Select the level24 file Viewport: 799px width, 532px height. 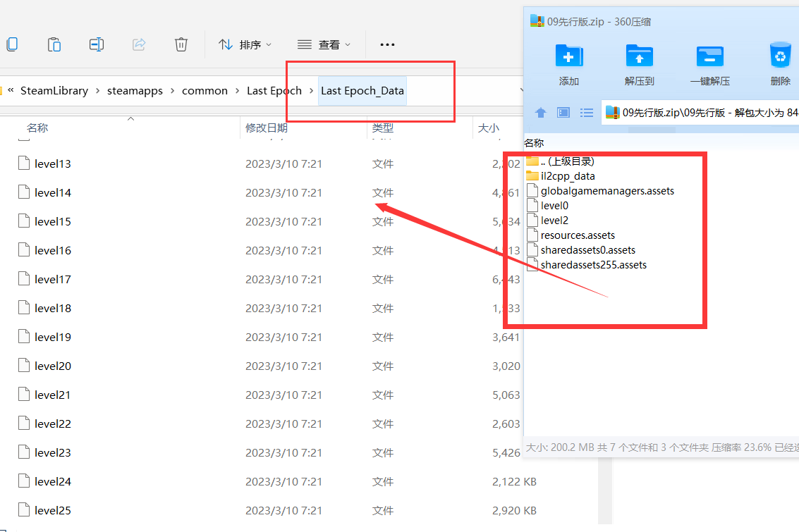pyautogui.click(x=52, y=481)
